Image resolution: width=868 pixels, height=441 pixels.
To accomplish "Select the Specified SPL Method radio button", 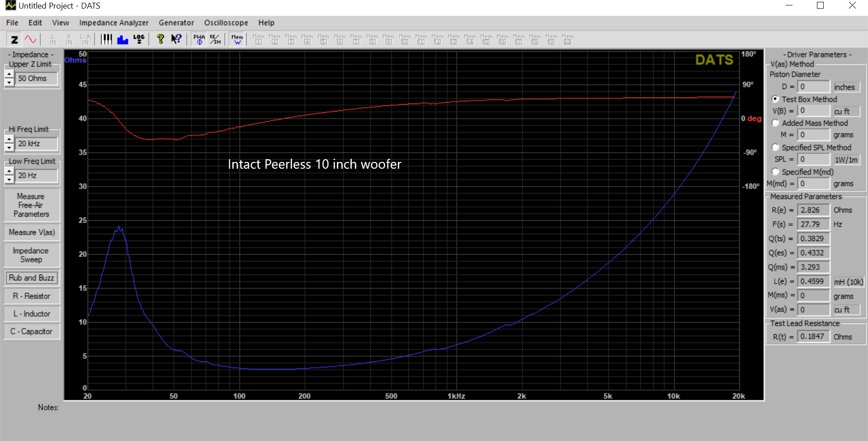I will tap(775, 147).
